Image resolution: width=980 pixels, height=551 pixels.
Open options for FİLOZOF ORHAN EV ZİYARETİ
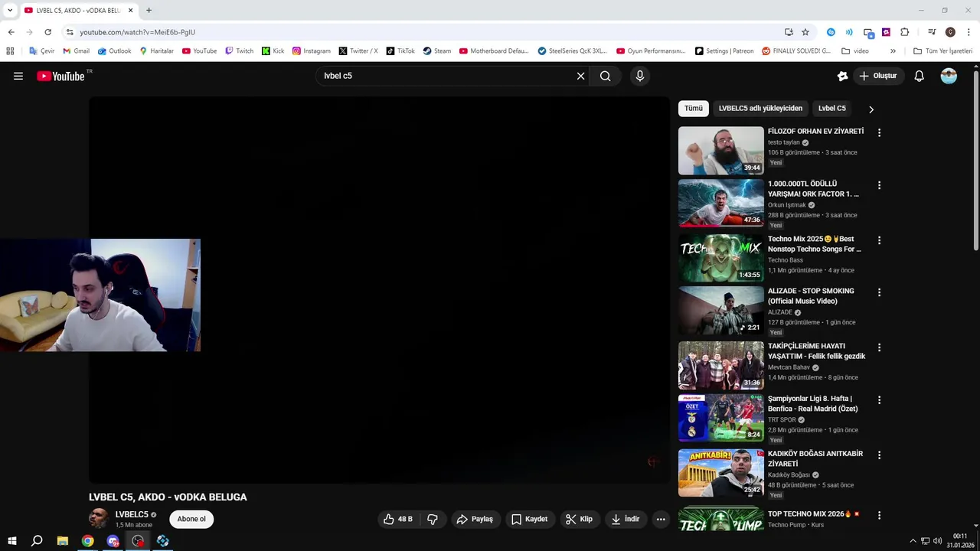(879, 132)
